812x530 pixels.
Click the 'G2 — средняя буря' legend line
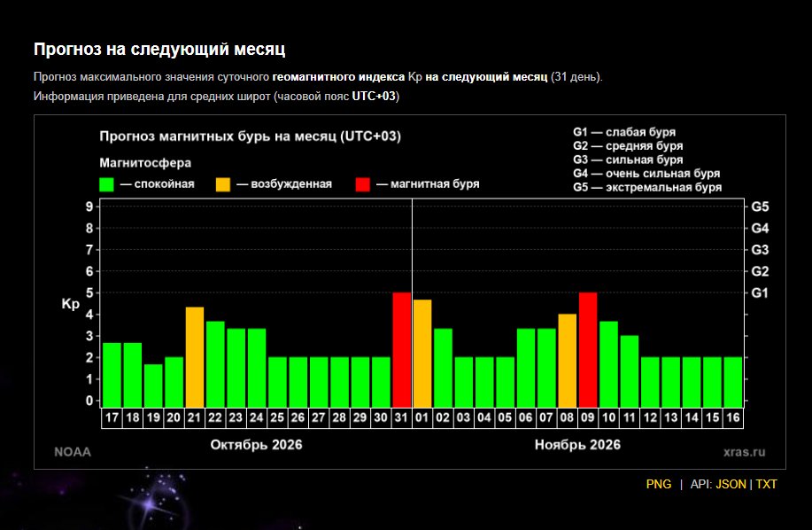click(x=628, y=146)
